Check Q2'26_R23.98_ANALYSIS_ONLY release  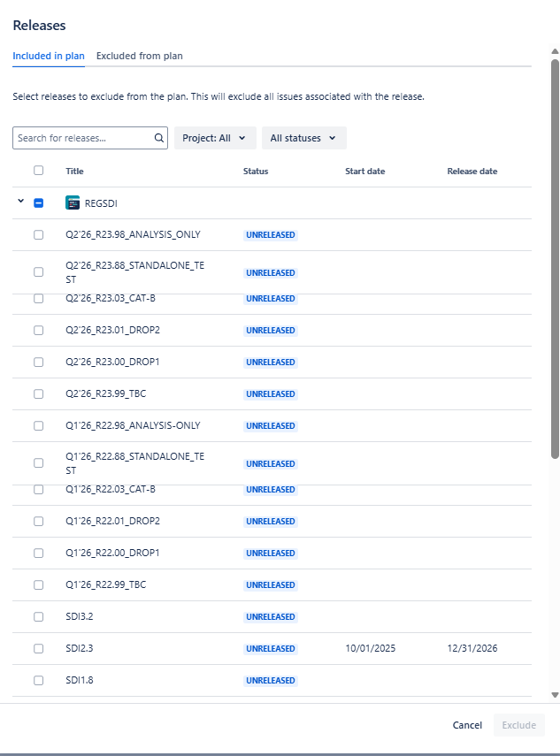click(x=39, y=235)
